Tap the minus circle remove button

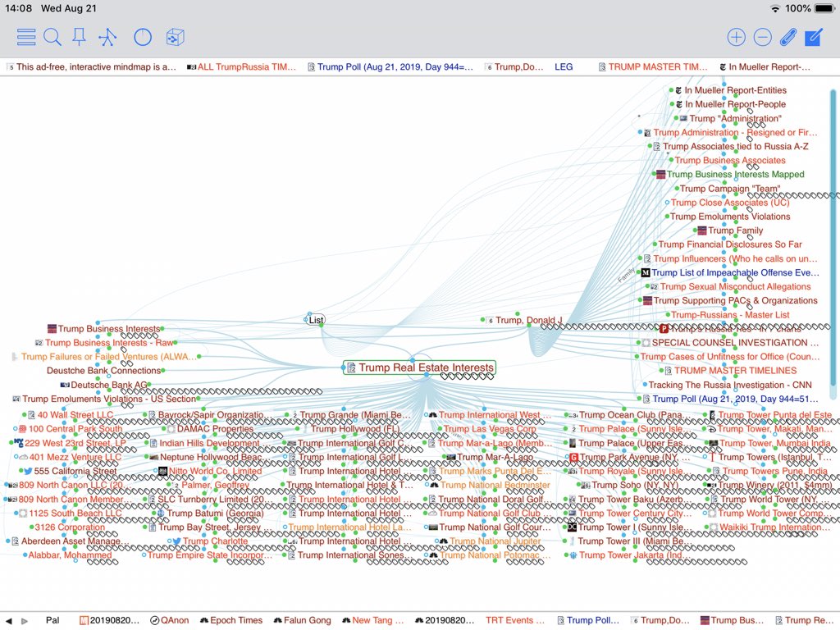pyautogui.click(x=762, y=37)
